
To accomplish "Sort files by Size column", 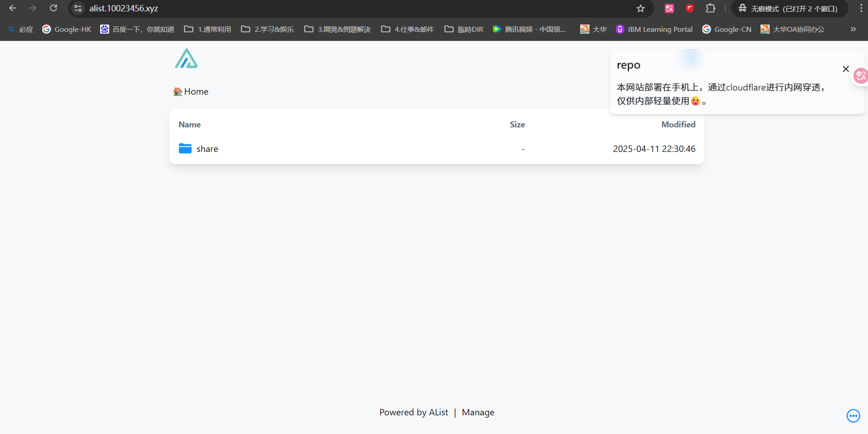I will click(517, 125).
